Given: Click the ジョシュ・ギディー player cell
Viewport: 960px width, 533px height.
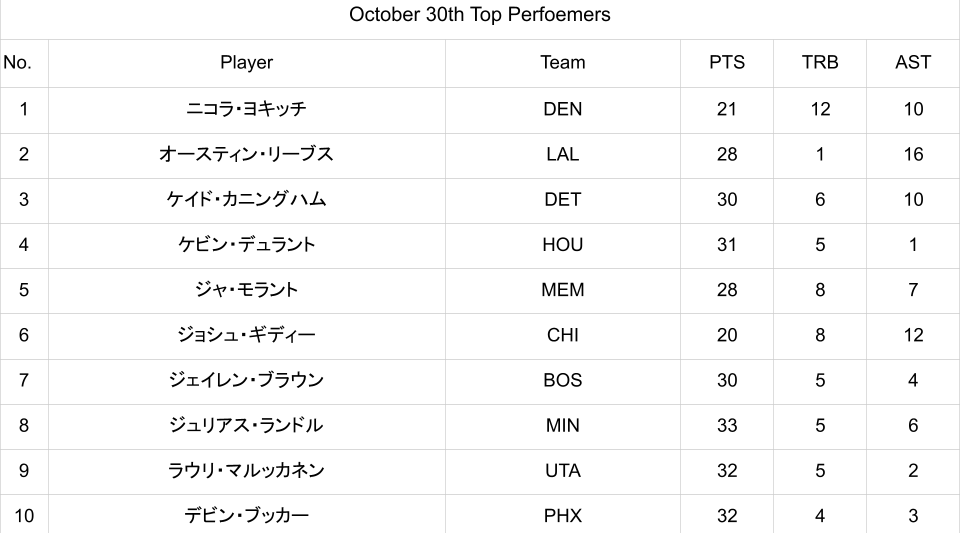Looking at the screenshot, I should [246, 335].
